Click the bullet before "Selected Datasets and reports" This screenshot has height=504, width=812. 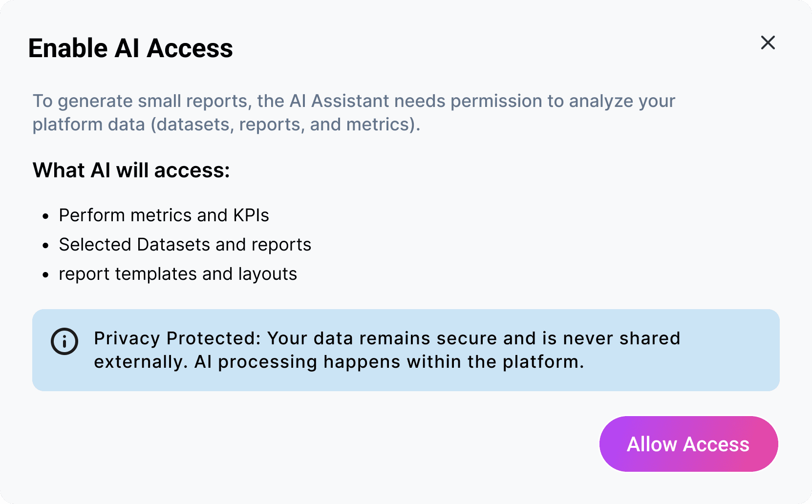[x=46, y=246]
